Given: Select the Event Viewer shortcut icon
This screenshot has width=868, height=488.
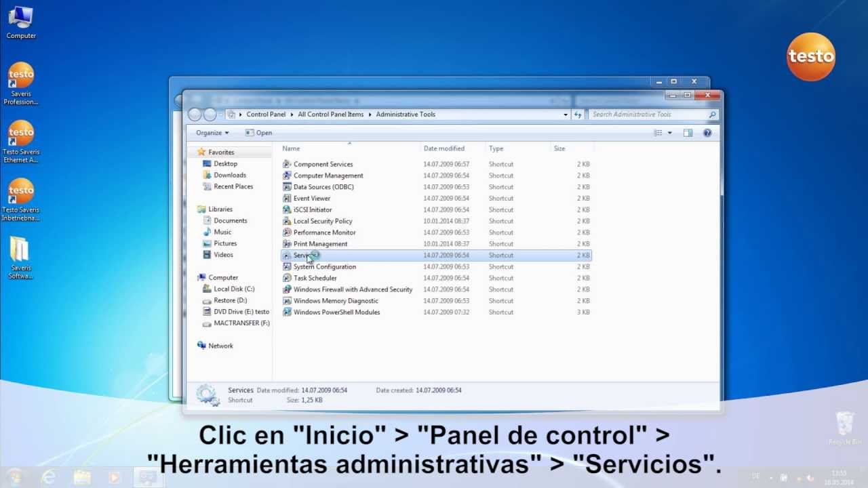Looking at the screenshot, I should tap(287, 199).
